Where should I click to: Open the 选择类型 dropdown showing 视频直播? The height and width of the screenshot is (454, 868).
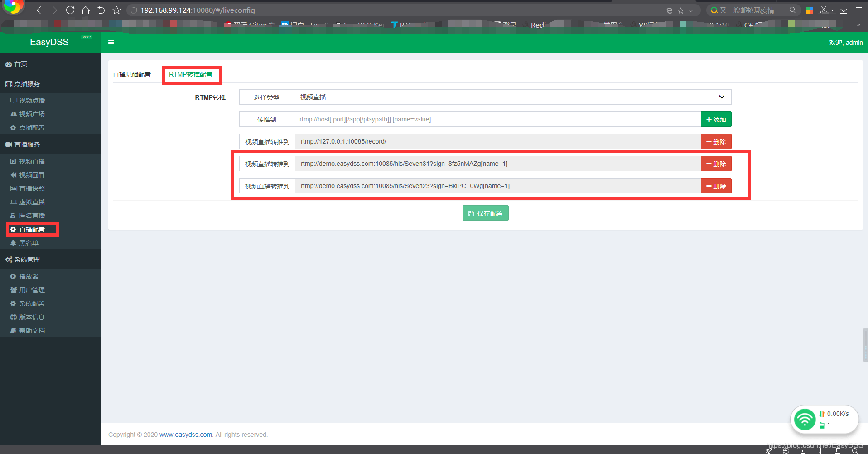pos(512,97)
